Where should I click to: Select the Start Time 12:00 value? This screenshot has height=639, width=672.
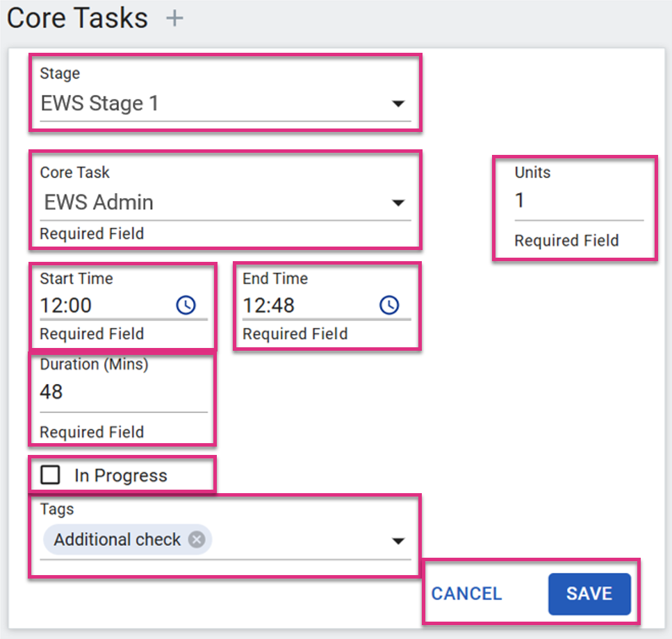(x=65, y=306)
